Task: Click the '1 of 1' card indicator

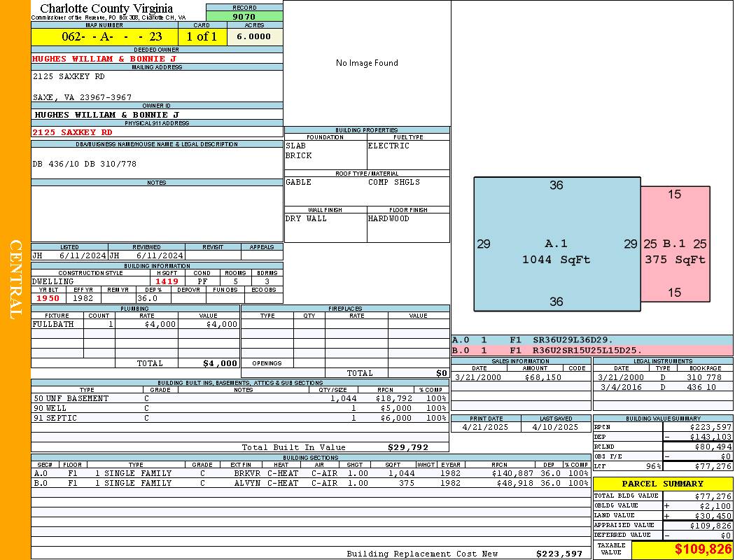Action: point(202,36)
